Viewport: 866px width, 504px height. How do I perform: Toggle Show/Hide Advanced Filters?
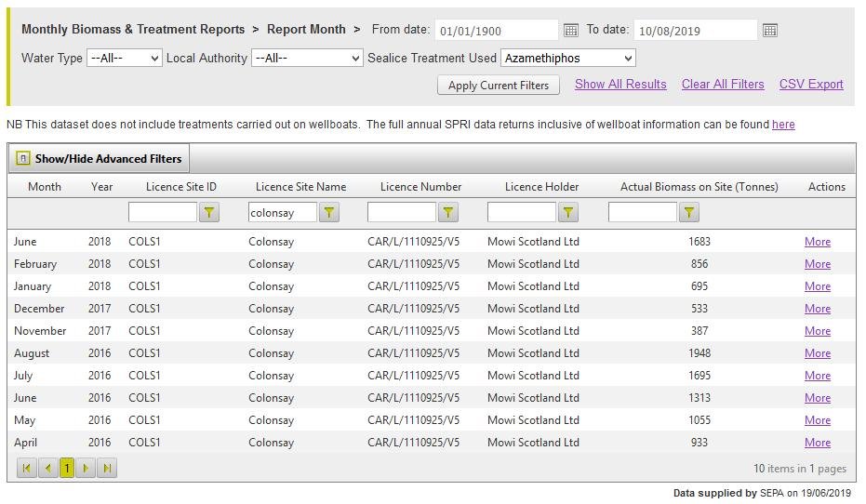click(x=100, y=158)
